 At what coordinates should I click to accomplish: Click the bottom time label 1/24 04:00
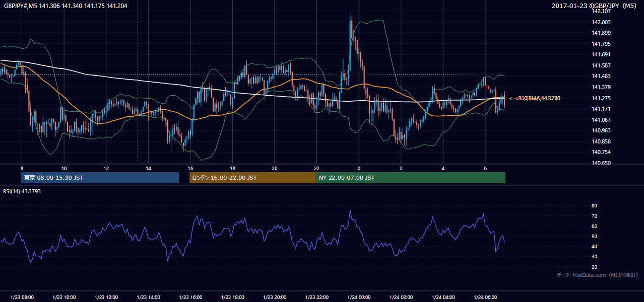click(443, 297)
